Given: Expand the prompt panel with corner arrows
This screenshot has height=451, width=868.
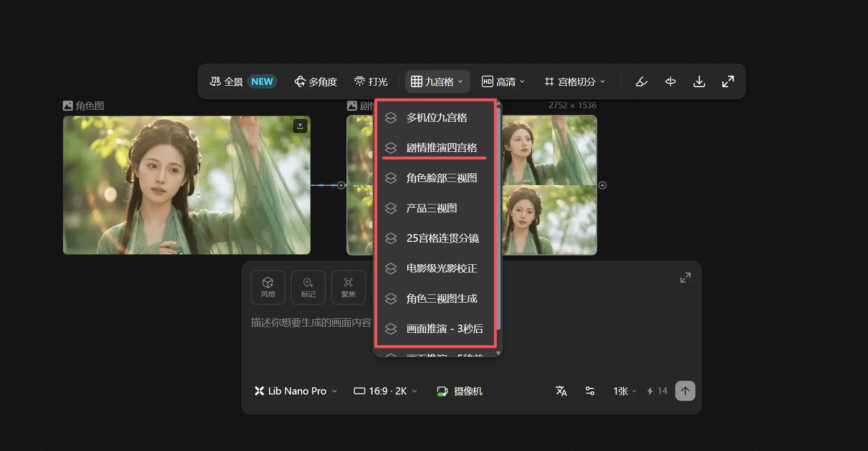Looking at the screenshot, I should point(685,278).
